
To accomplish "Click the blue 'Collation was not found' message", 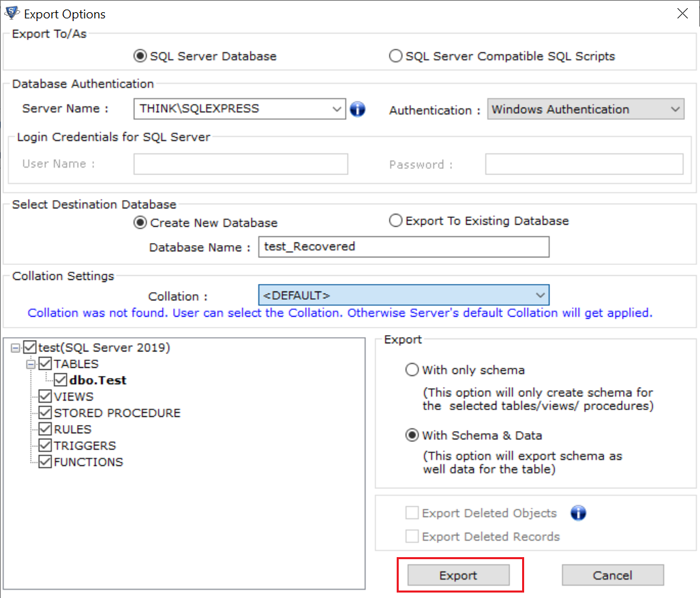I will point(339,313).
